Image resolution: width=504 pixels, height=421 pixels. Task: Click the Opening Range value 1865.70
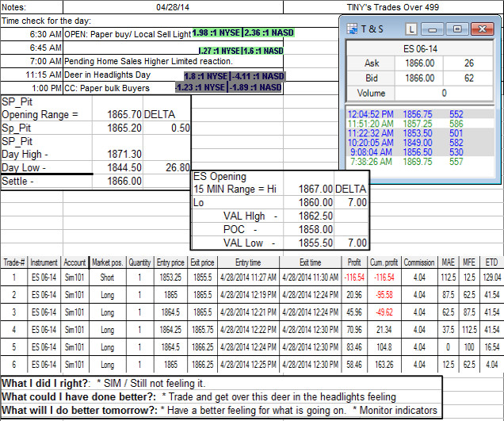pos(124,114)
